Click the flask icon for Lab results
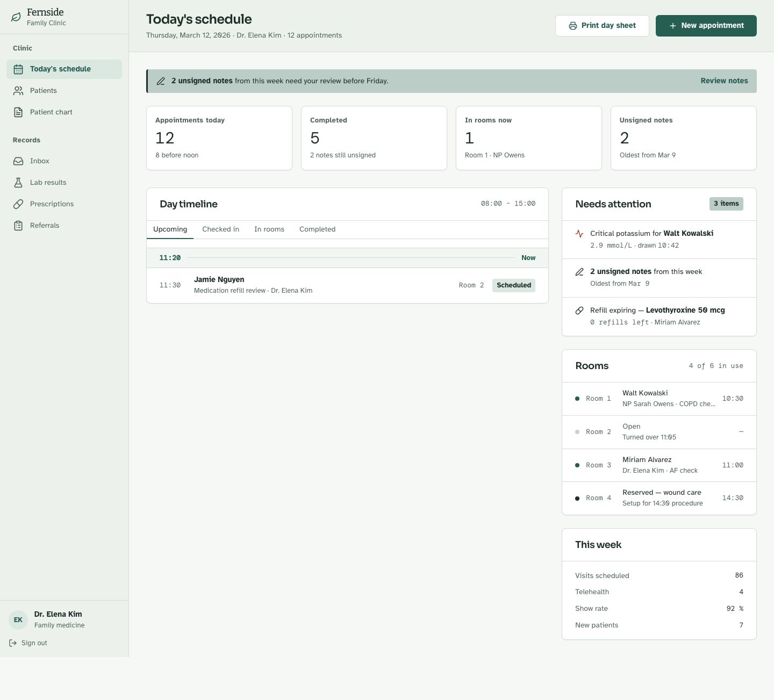 click(x=18, y=183)
